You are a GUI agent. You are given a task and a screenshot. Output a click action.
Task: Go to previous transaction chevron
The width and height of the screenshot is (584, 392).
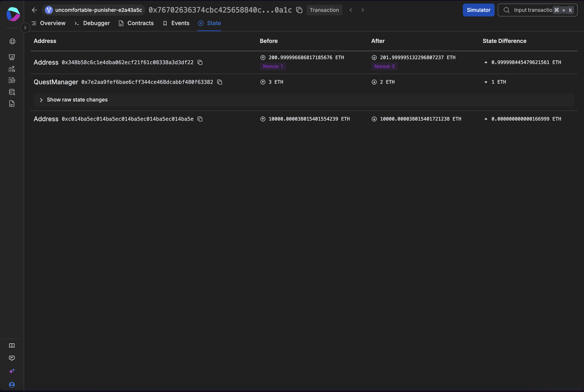(x=351, y=10)
